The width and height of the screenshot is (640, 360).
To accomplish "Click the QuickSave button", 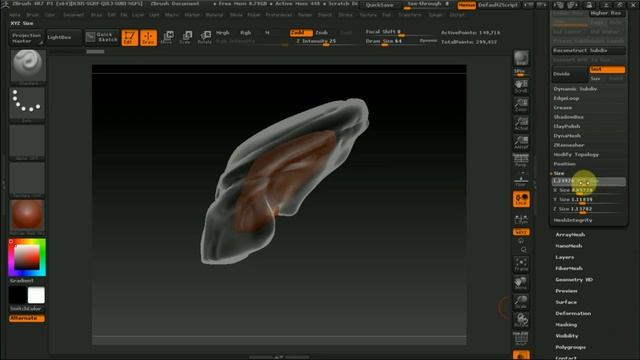I will point(380,5).
